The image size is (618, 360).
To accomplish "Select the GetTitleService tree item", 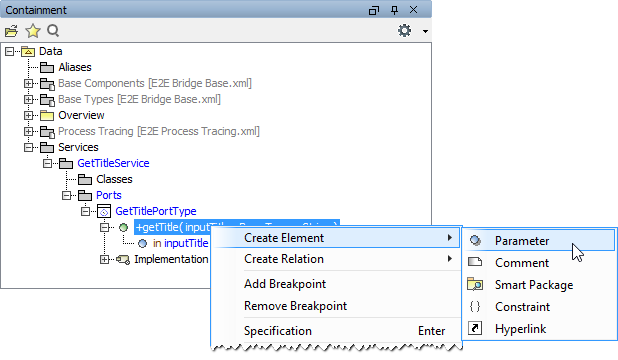I will coord(113,163).
